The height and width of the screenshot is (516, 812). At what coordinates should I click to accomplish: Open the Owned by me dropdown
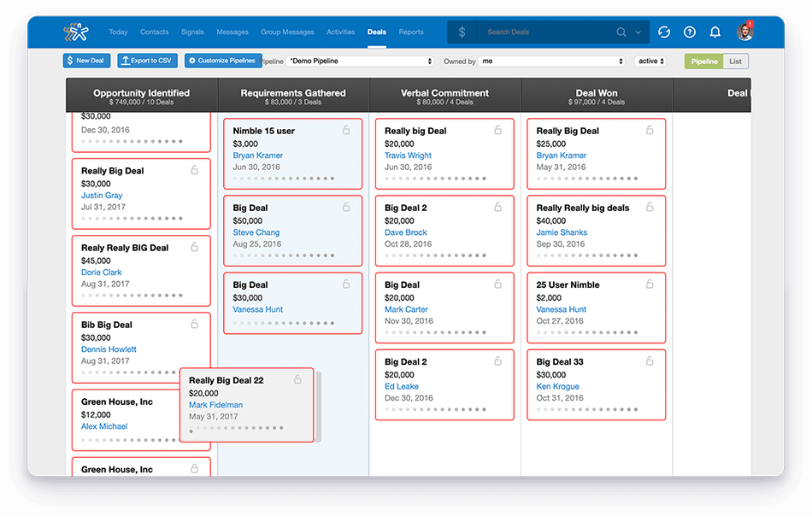(551, 62)
